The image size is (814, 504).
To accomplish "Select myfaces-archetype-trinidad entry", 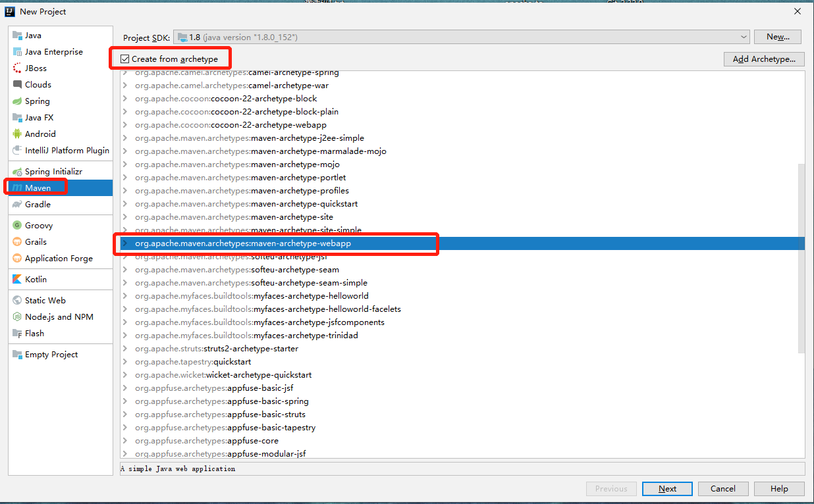I will pos(246,336).
